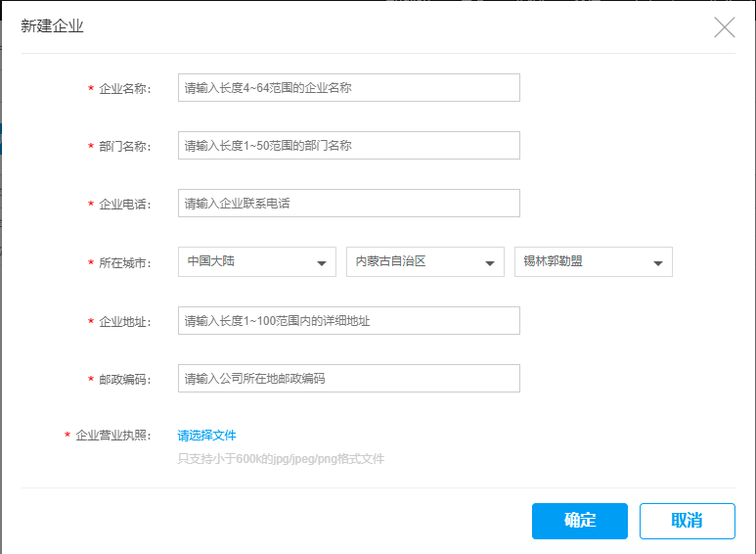Click the 所在城市 field label
Screen dimensions: 756x554
coord(124,263)
